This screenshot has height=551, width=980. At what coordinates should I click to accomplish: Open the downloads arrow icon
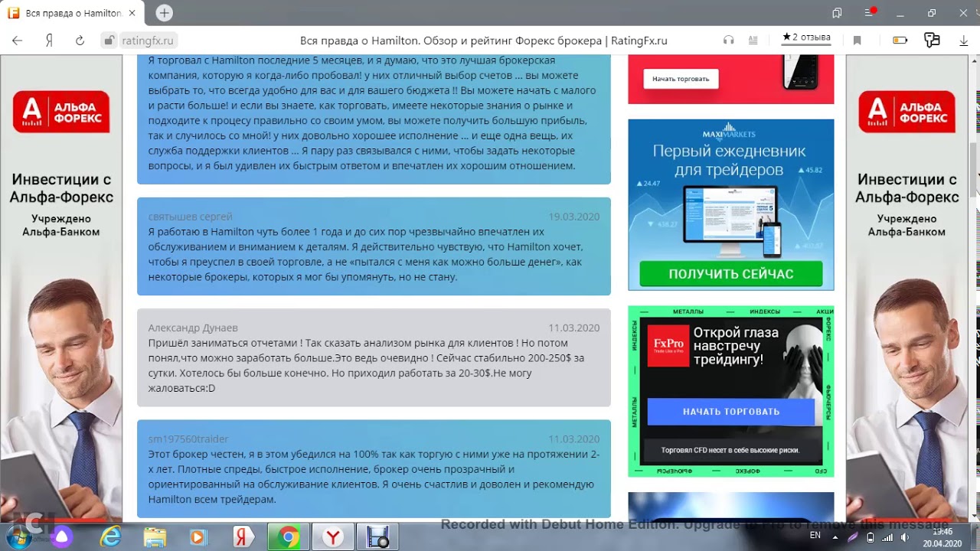[x=963, y=41]
